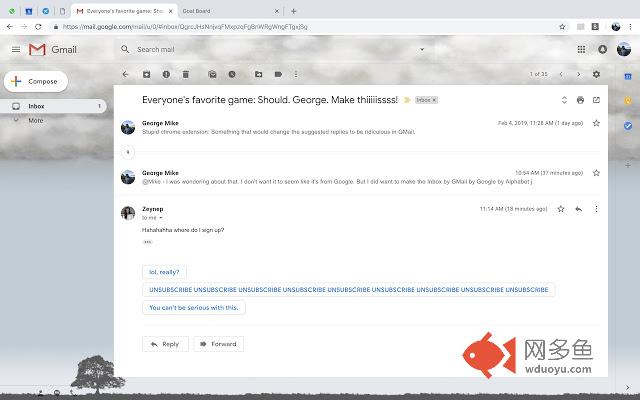
Task: Open Calendar in side panel
Action: pyautogui.click(x=628, y=76)
